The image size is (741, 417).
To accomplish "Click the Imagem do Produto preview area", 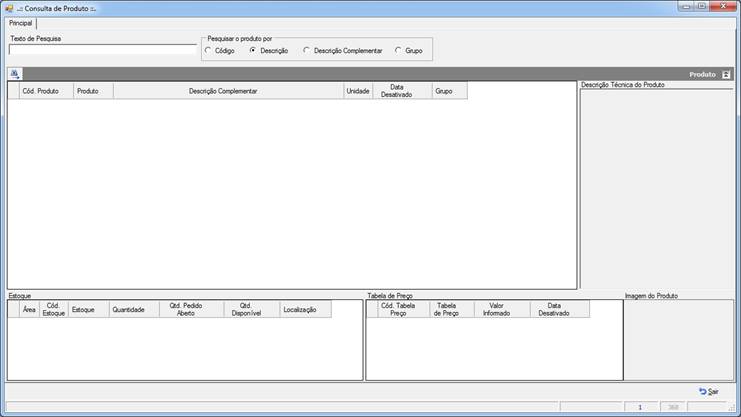I will [x=679, y=339].
